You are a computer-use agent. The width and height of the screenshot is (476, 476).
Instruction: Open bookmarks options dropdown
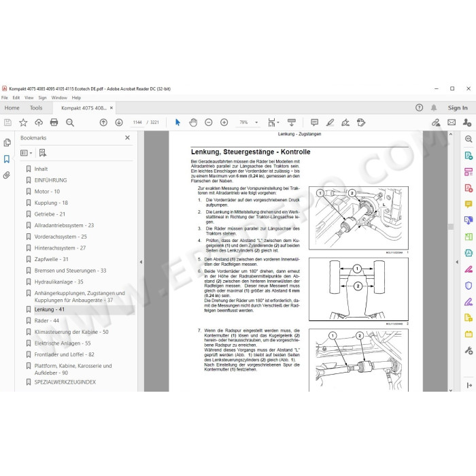(26, 153)
